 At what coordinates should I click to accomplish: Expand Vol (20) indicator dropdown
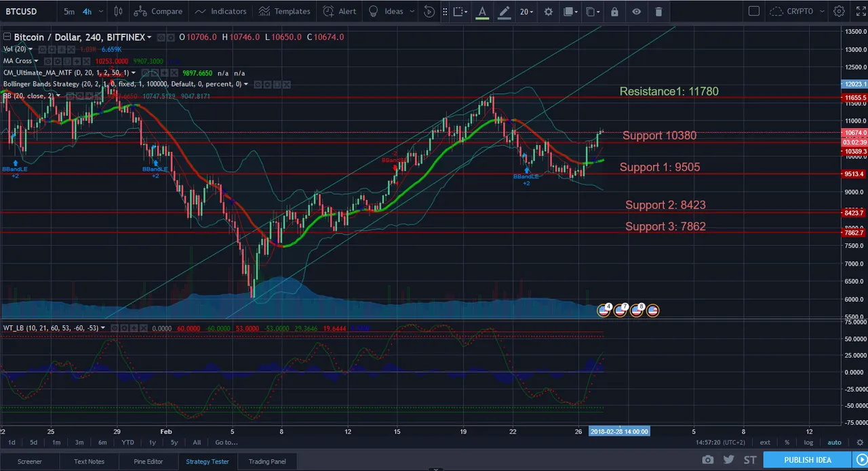coord(31,49)
